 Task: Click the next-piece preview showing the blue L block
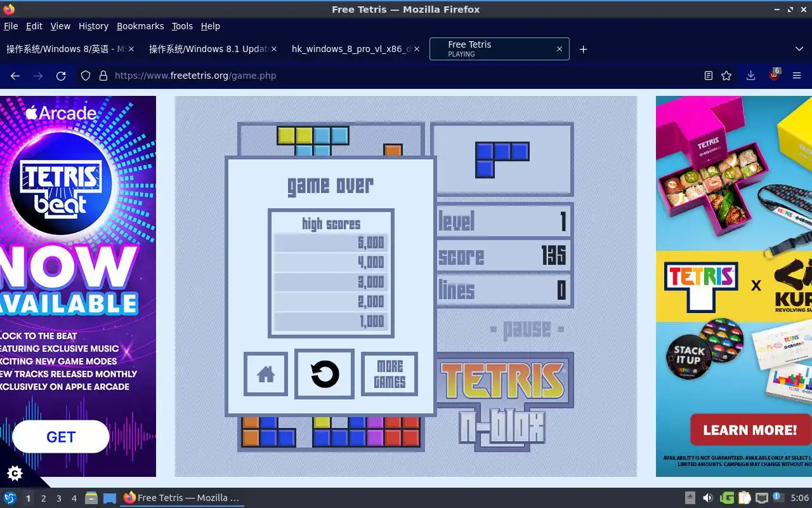coord(502,159)
